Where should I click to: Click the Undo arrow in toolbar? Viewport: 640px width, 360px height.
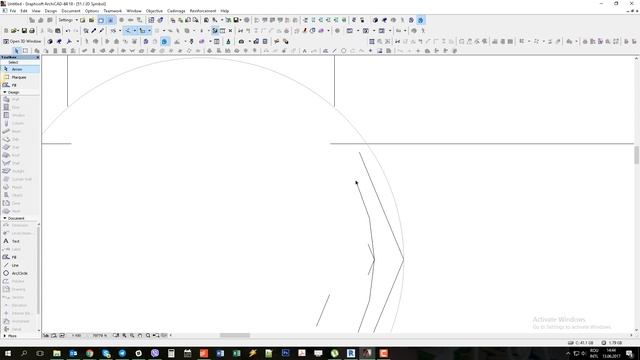point(68,31)
